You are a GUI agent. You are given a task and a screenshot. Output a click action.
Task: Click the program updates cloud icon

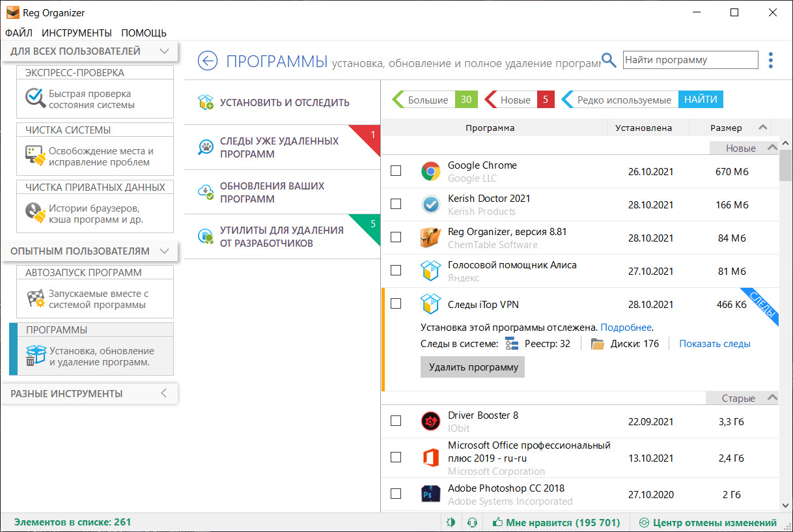coord(206,192)
